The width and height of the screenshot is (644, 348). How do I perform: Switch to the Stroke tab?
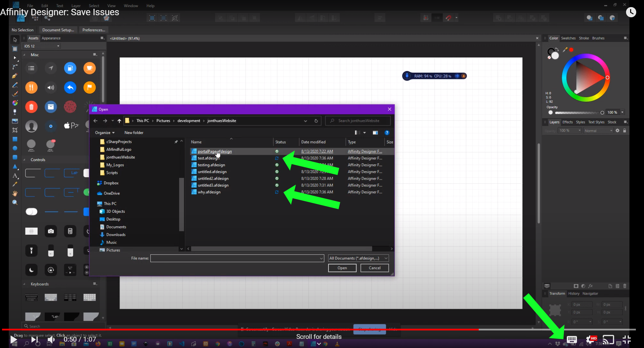584,38
